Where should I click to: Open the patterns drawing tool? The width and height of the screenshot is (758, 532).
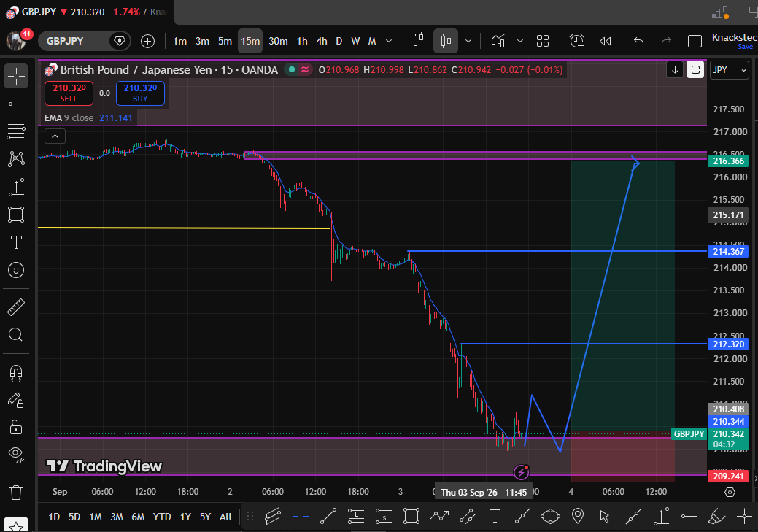point(16,158)
